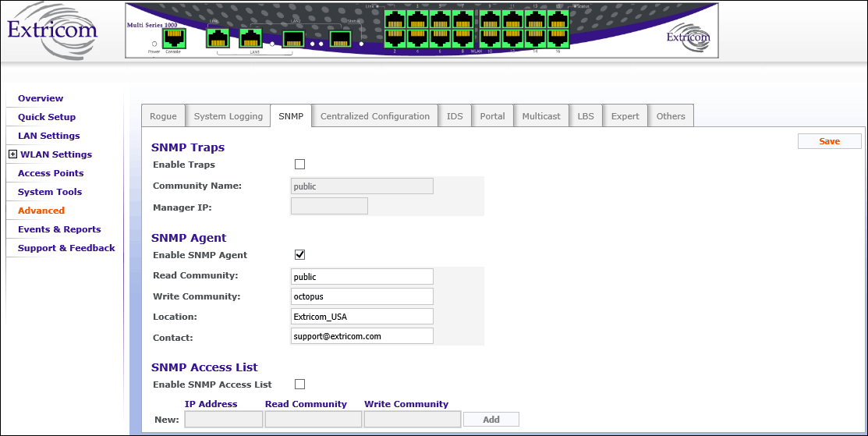The image size is (868, 436).
Task: Open the Others tab
Action: point(671,116)
